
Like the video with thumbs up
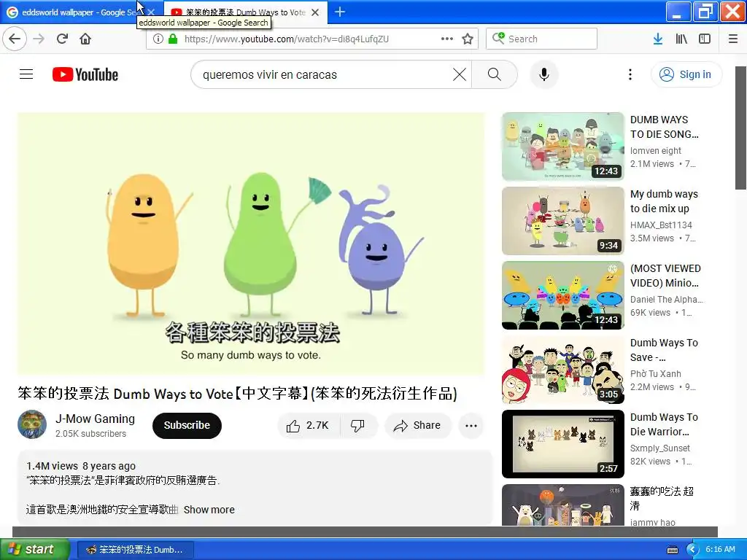pos(309,426)
